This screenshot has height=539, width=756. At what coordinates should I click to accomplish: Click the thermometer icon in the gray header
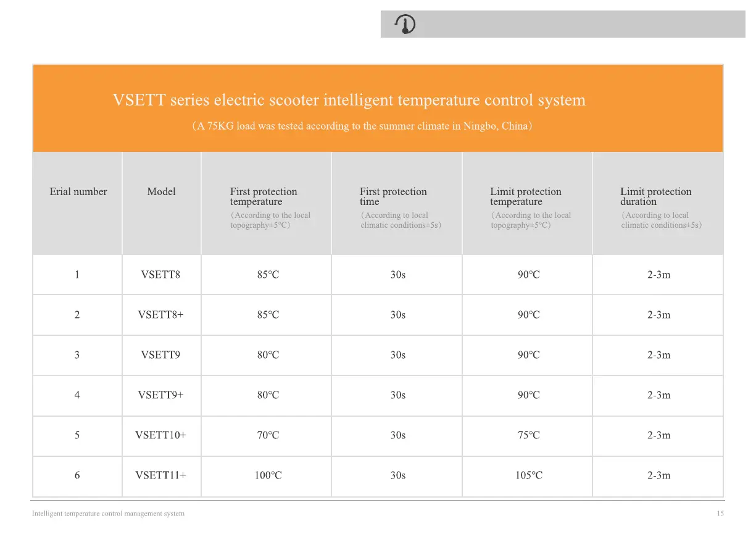pos(405,24)
